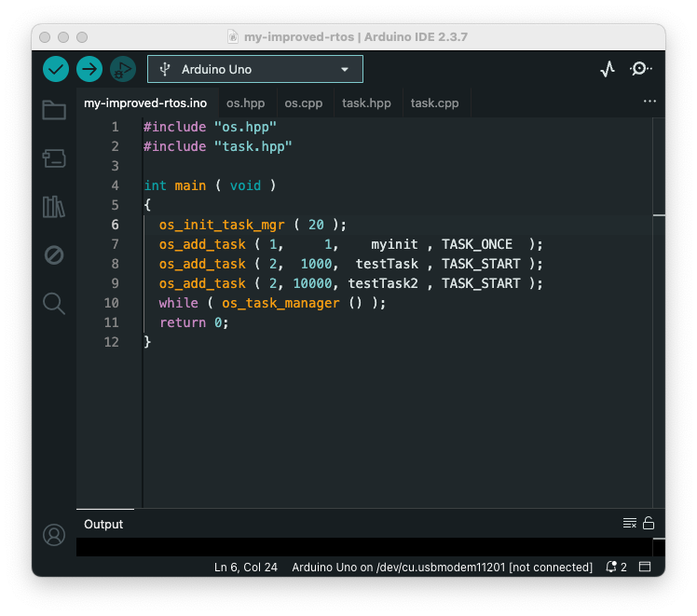
Task: Click inside the black Output console area
Action: tap(364, 547)
